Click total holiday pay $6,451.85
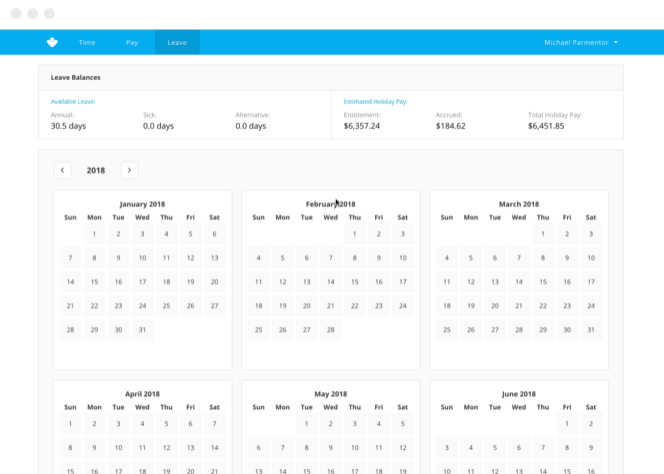 coord(546,126)
